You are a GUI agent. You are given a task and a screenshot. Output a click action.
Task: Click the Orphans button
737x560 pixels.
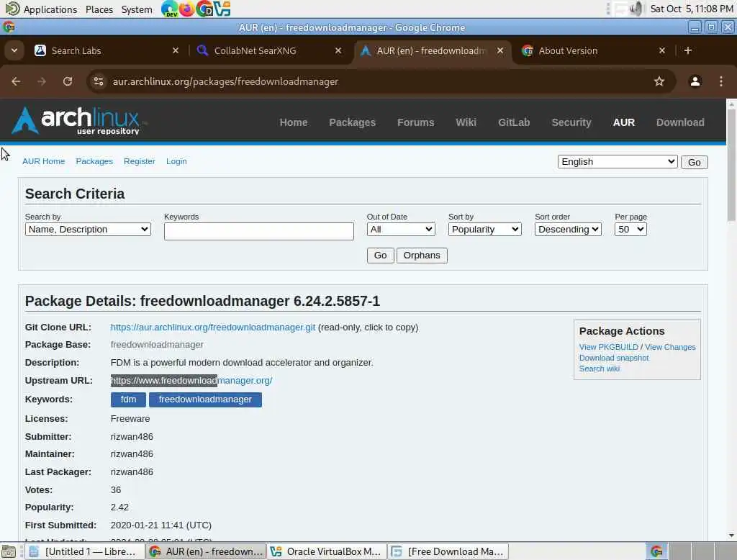pyautogui.click(x=422, y=256)
